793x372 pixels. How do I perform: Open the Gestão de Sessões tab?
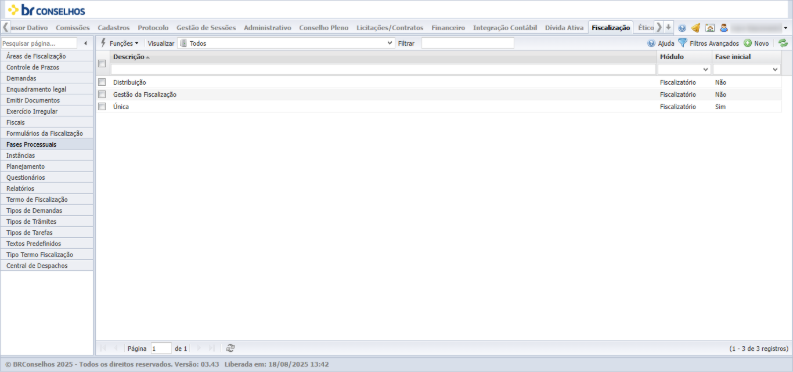coord(206,28)
